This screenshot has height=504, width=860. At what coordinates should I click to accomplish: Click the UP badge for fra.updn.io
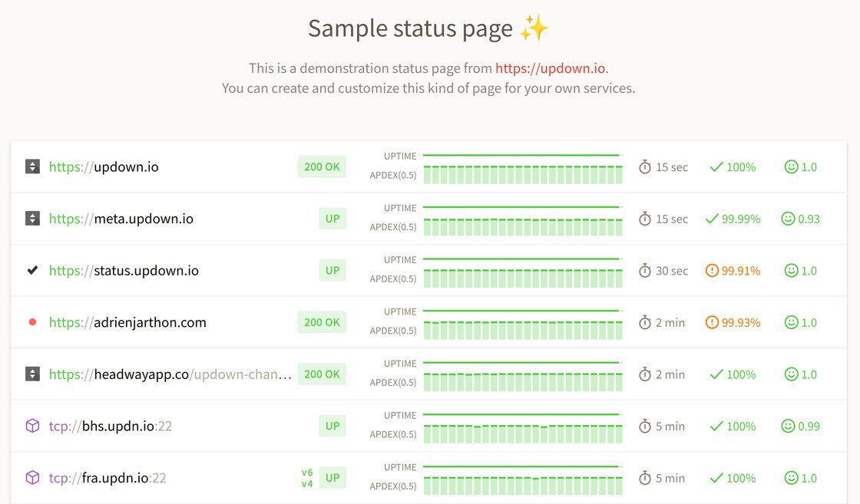pyautogui.click(x=332, y=478)
